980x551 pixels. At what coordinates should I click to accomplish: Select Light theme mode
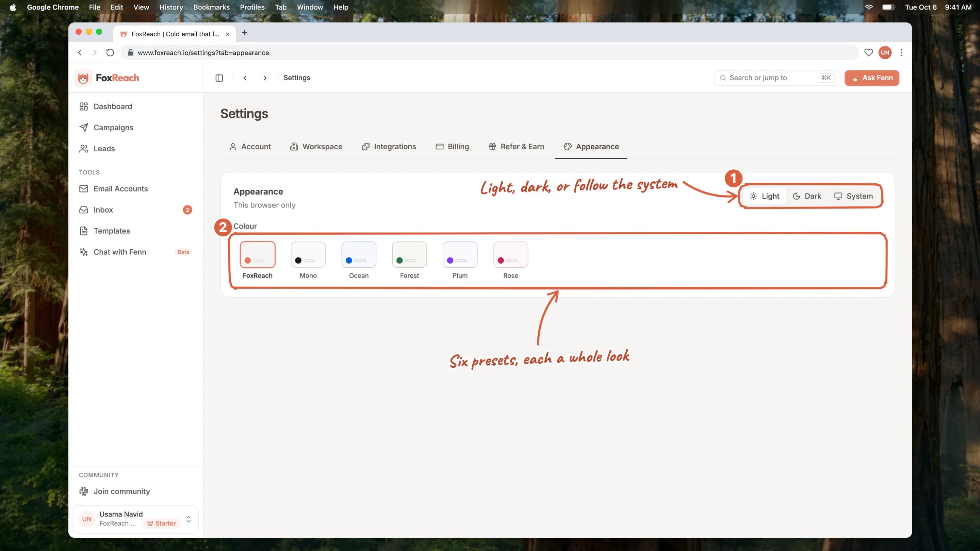[764, 196]
